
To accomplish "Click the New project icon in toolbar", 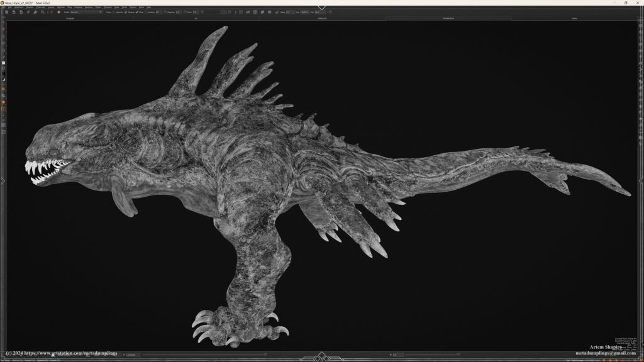I will pyautogui.click(x=6, y=12).
